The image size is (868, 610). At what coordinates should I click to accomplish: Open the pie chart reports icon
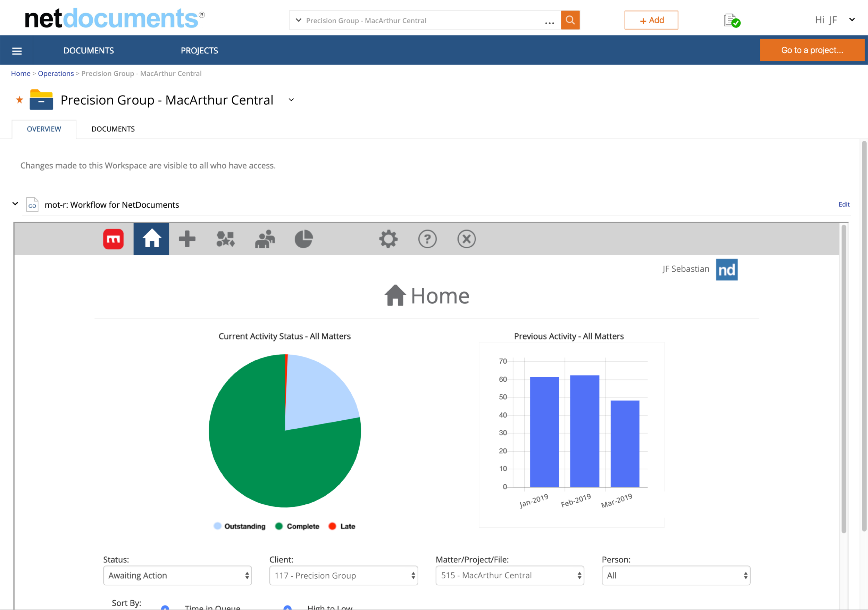tap(303, 239)
